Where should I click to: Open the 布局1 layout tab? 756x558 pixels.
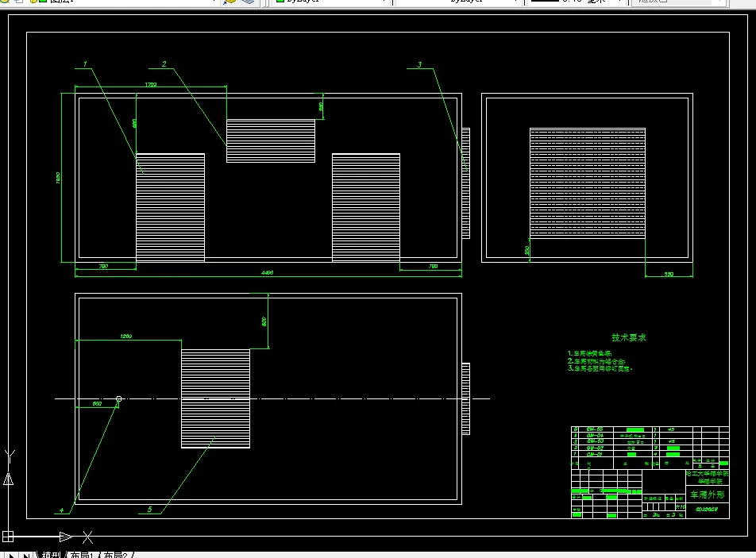82,555
